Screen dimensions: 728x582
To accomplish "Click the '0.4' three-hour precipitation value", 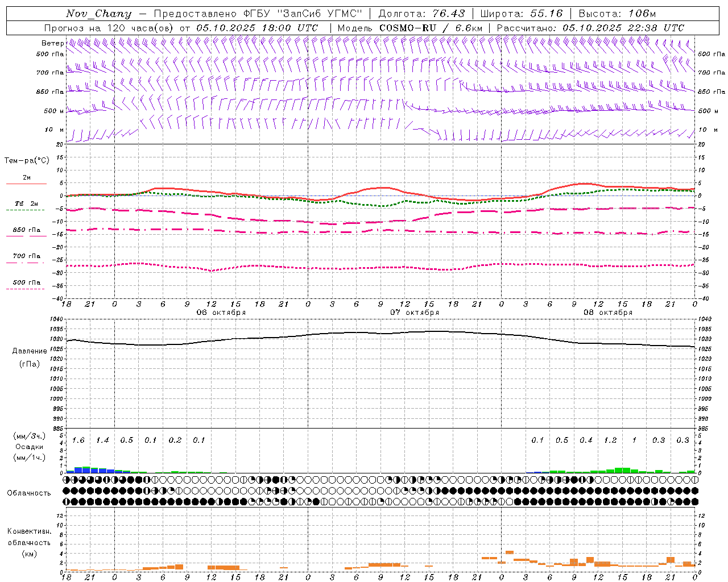I will tap(586, 440).
